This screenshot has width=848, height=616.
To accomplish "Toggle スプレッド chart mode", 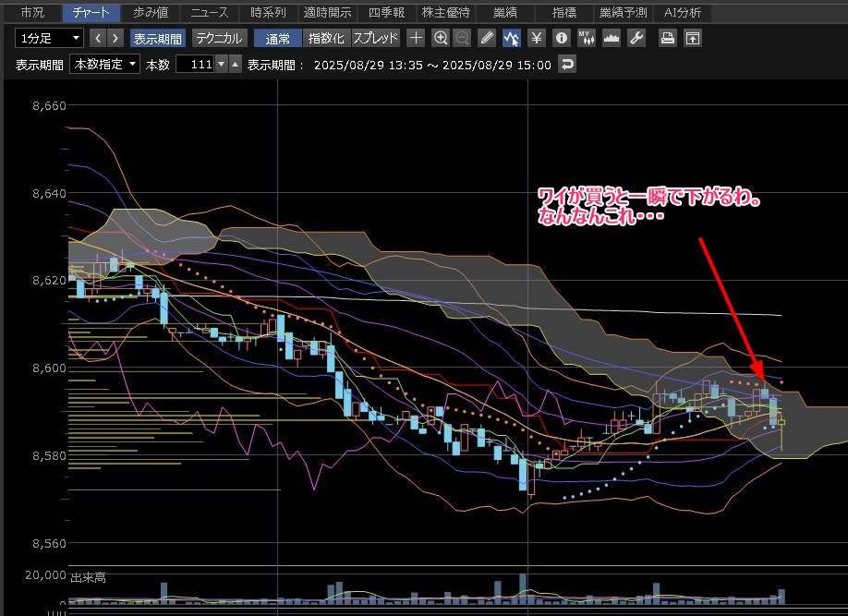I will point(376,38).
